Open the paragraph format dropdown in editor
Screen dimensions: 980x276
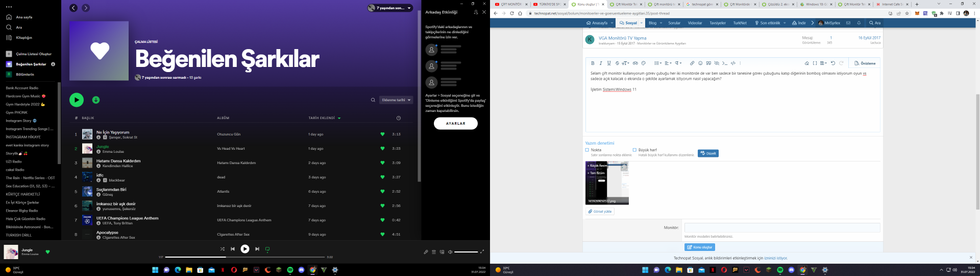click(679, 63)
